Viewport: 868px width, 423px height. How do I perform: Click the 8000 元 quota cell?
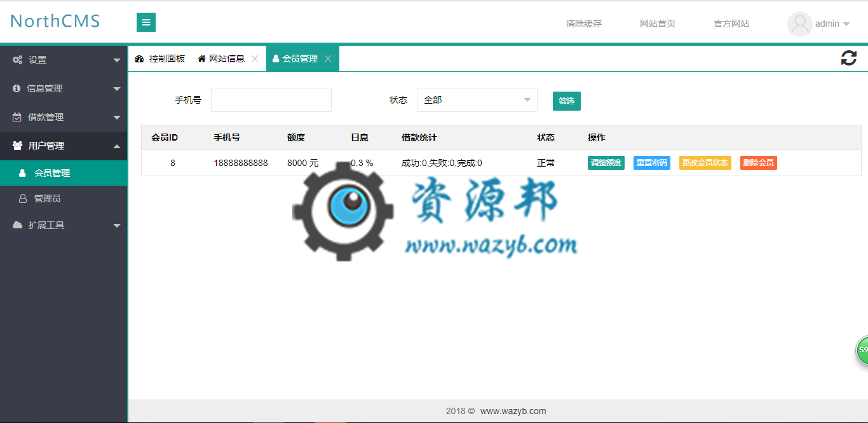[303, 163]
